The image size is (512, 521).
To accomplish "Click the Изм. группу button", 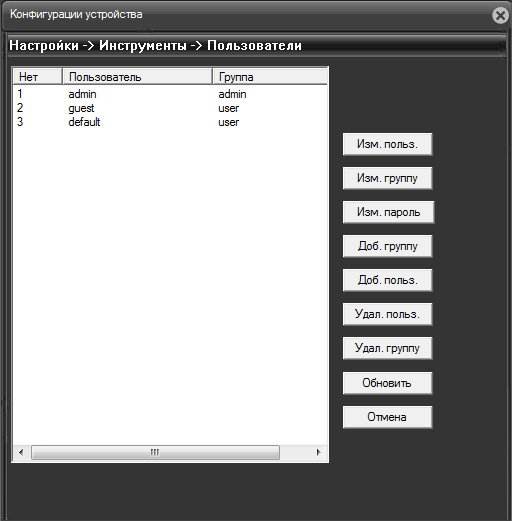I will (x=387, y=178).
